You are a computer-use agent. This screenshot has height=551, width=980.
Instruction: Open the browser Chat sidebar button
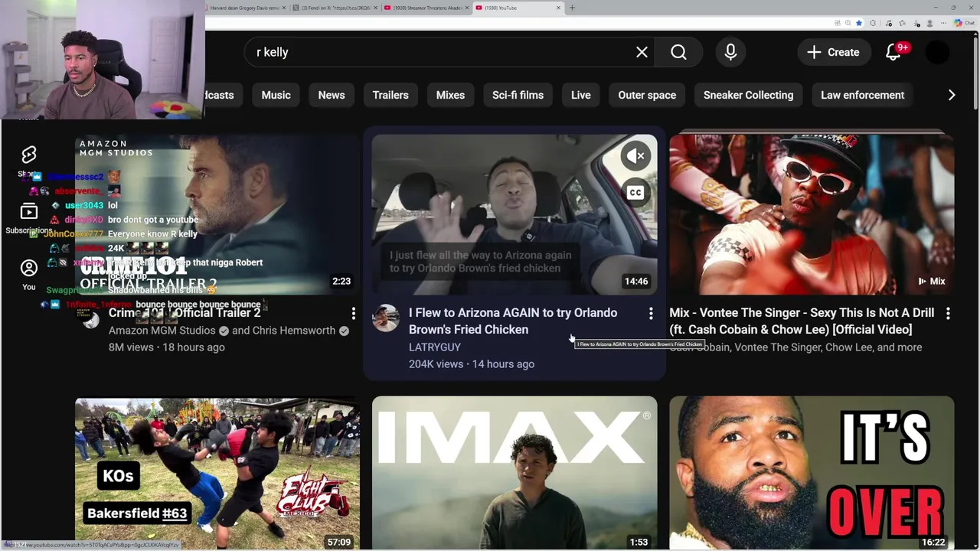pos(965,23)
